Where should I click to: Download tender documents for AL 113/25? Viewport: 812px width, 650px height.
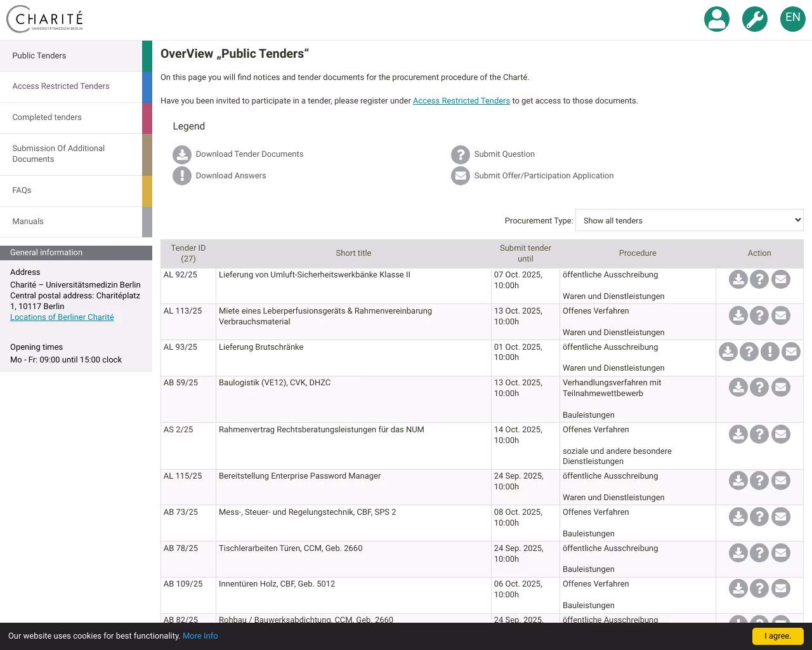(738, 315)
